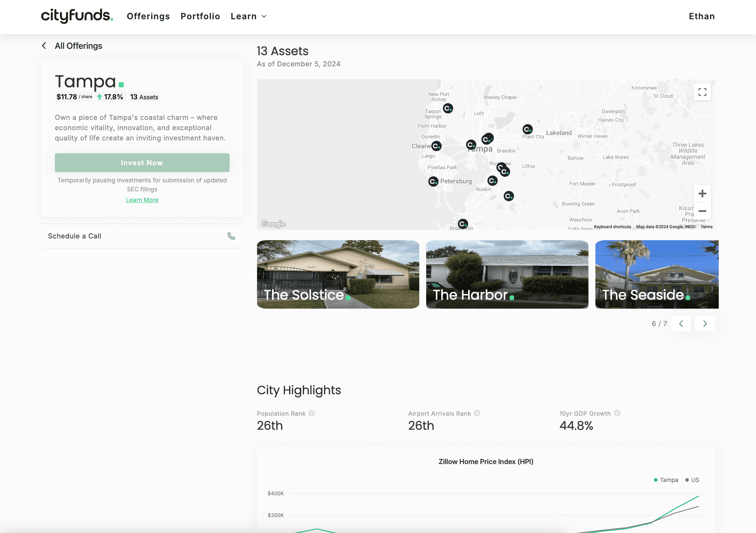Viewport: 756px width, 533px height.
Task: Click Airport Arrivals Rank info icon
Action: point(477,413)
